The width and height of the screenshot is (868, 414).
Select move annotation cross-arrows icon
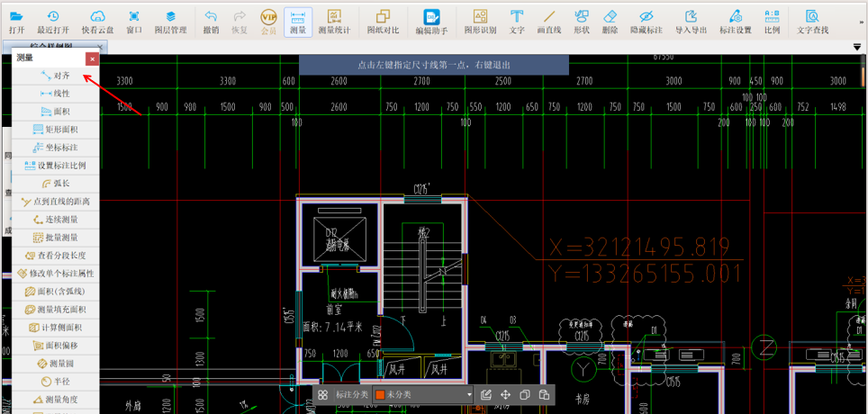(x=505, y=394)
